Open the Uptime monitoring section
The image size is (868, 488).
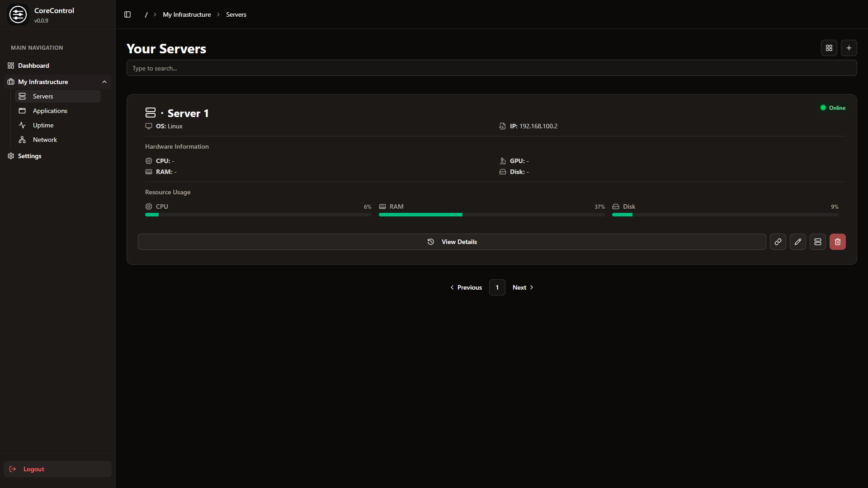(43, 125)
